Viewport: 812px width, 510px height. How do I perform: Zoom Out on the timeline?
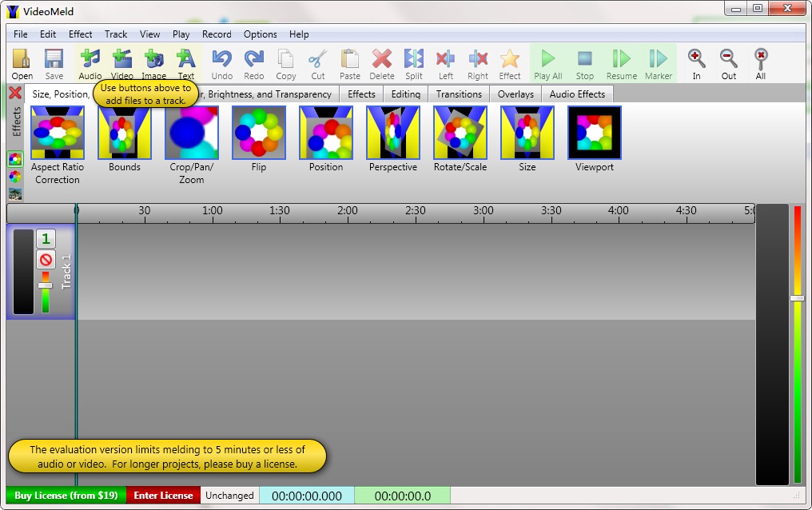coord(729,64)
